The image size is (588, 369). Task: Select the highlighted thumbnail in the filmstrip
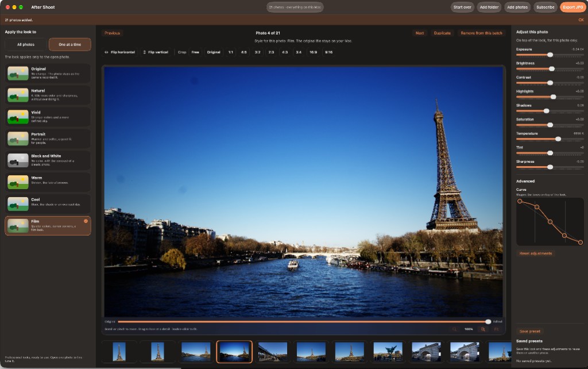tap(234, 352)
